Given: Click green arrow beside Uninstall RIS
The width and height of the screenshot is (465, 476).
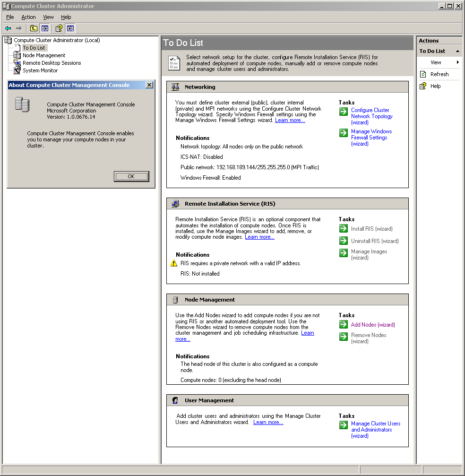Looking at the screenshot, I should 344,241.
